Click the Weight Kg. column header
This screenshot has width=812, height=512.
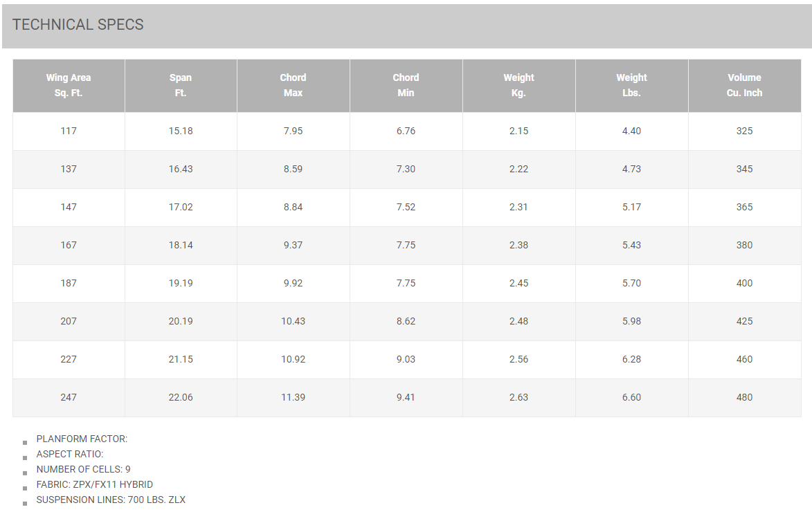point(518,85)
